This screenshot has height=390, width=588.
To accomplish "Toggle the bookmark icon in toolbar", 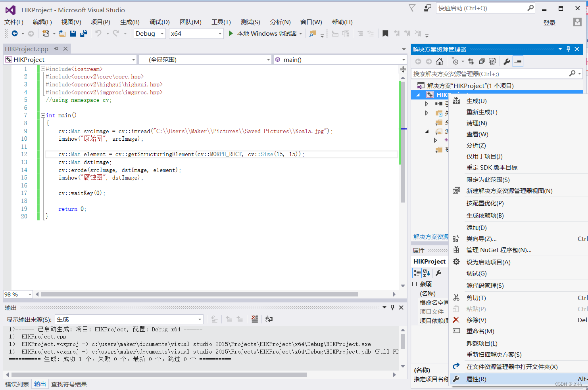I will tap(385, 34).
